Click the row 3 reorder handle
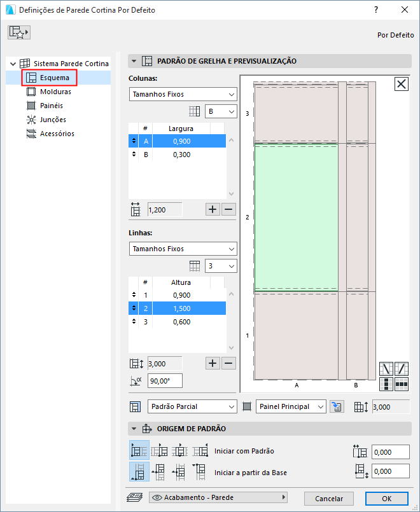Viewport: 420px width, 512px height. click(134, 322)
